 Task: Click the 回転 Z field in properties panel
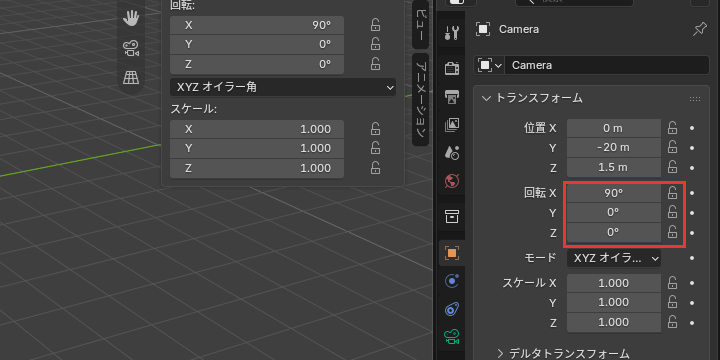coord(614,232)
